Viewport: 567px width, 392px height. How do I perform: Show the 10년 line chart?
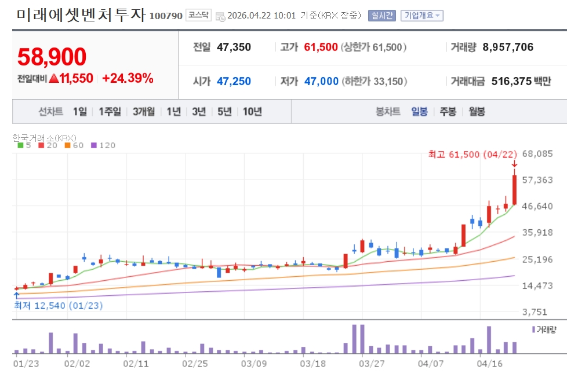(x=252, y=112)
